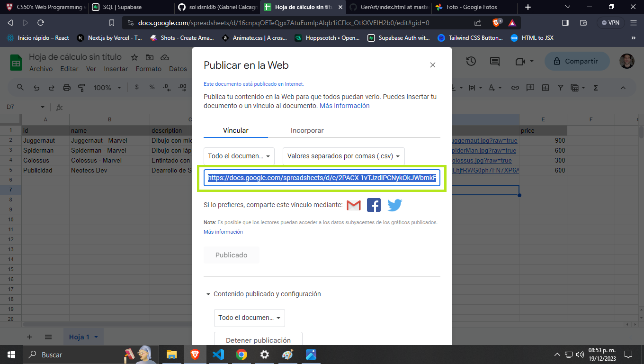Image resolution: width=644 pixels, height=364 pixels.
Task: Switch to the Incorporar tab
Action: point(307,130)
